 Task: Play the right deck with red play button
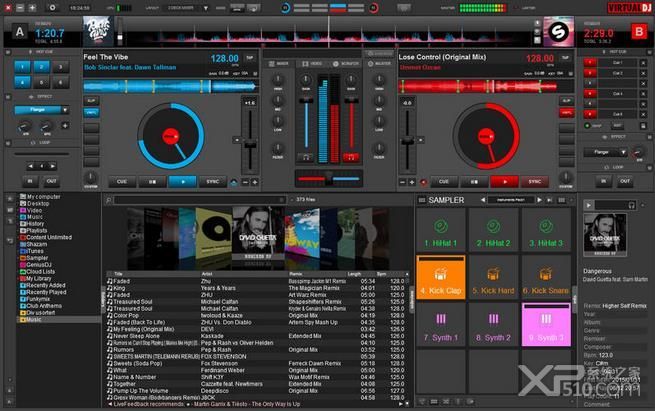click(505, 182)
